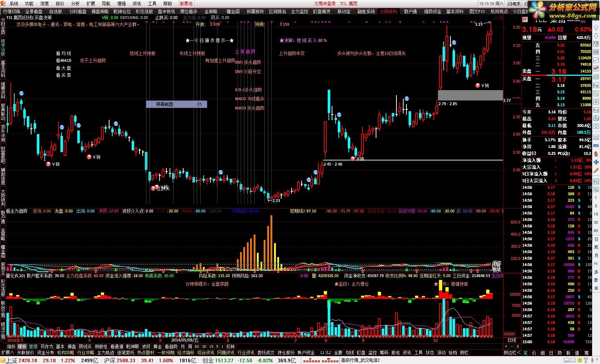Click the plus zoom button at bottom-right

[x=506, y=346]
